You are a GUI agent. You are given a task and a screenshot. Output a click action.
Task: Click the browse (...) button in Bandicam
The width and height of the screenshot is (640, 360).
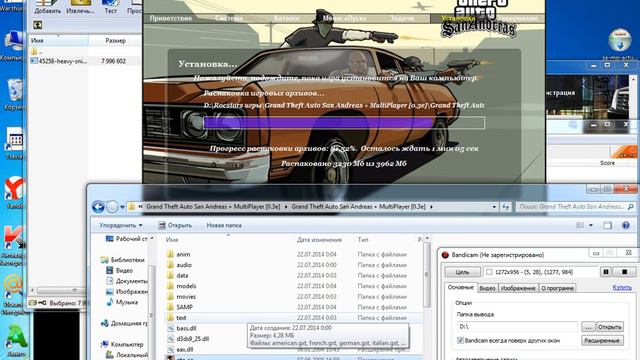tap(588, 327)
